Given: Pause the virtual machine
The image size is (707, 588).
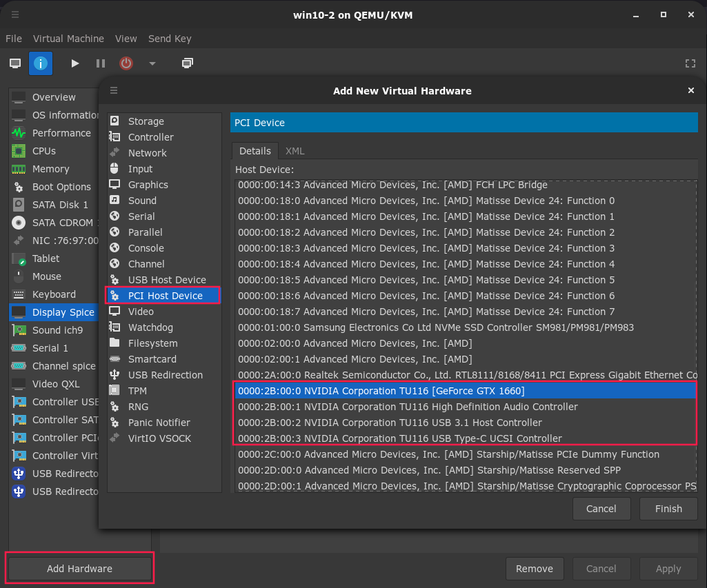Looking at the screenshot, I should (x=101, y=63).
